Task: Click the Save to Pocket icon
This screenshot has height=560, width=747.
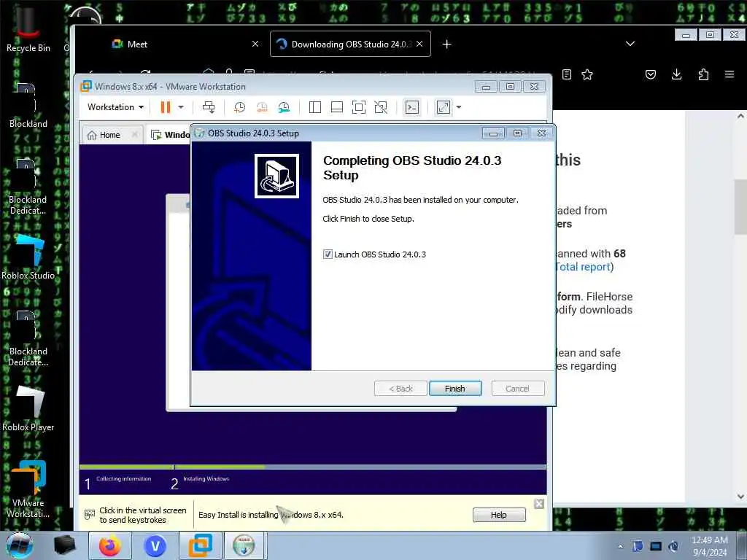Action: [x=651, y=74]
